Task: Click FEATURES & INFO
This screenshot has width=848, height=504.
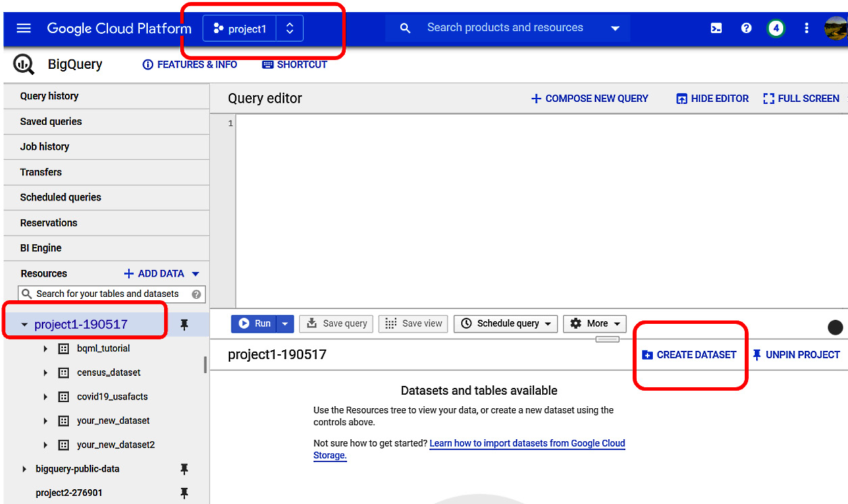Action: click(x=190, y=65)
